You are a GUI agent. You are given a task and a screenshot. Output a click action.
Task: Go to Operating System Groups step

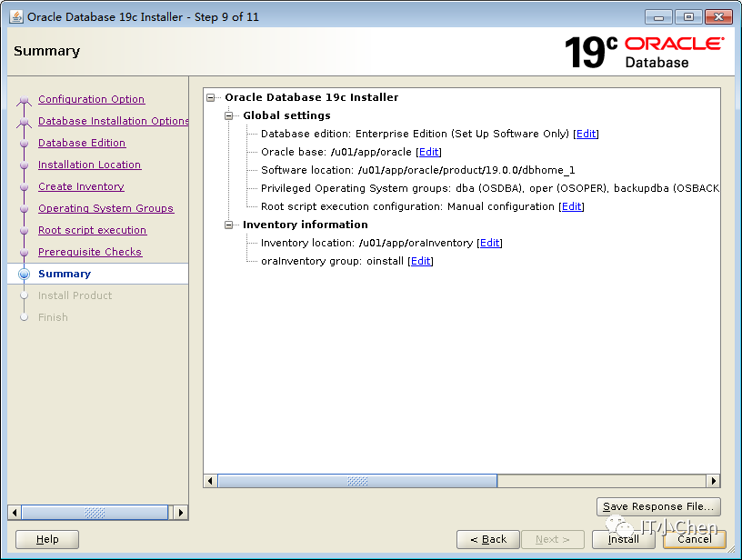click(105, 208)
